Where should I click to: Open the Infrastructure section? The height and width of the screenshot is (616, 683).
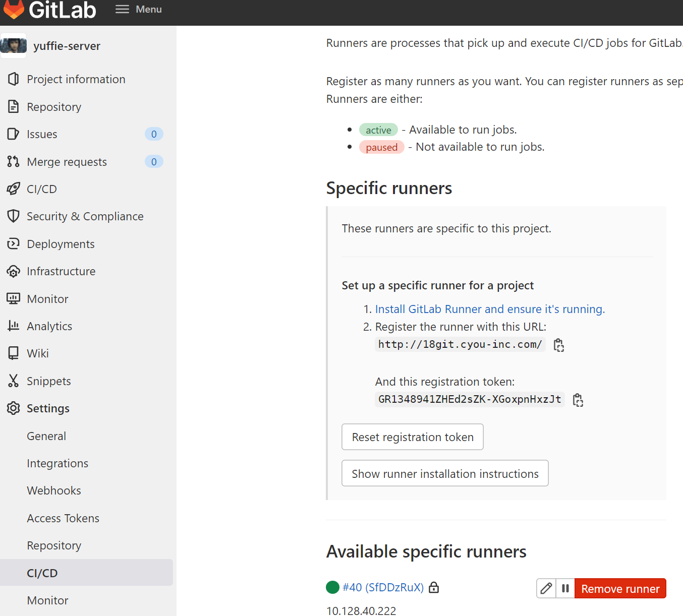click(61, 271)
